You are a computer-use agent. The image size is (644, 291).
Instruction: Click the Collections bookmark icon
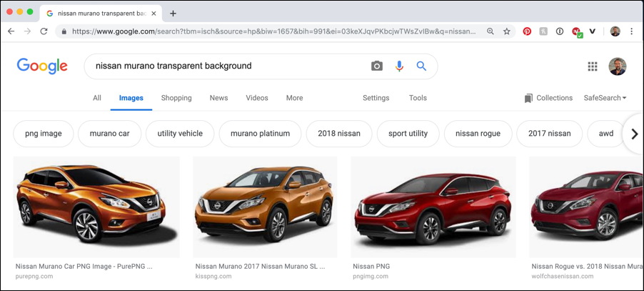point(528,98)
